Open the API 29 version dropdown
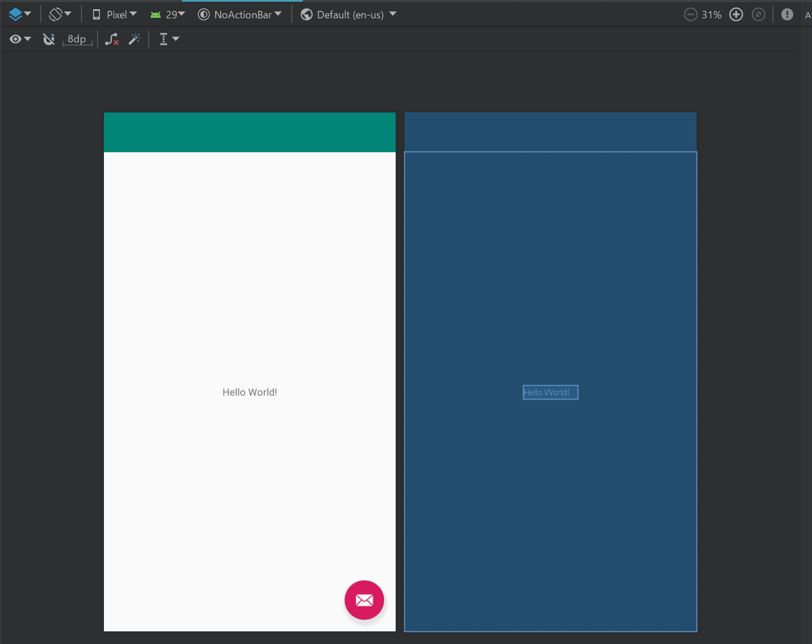 click(168, 14)
